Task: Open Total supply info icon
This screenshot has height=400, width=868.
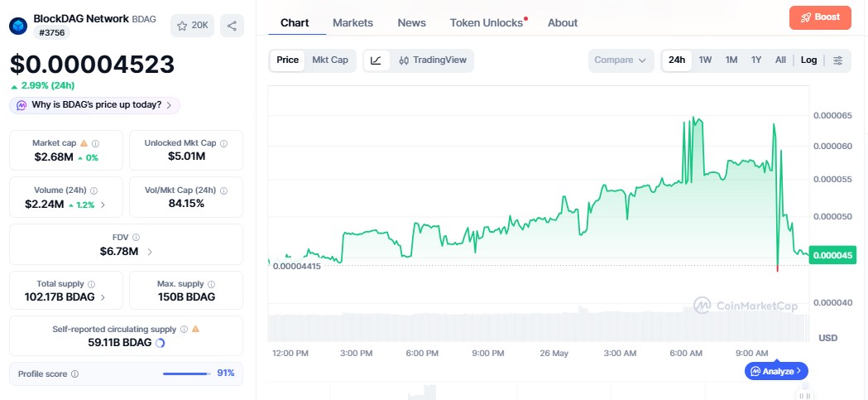Action: point(91,284)
